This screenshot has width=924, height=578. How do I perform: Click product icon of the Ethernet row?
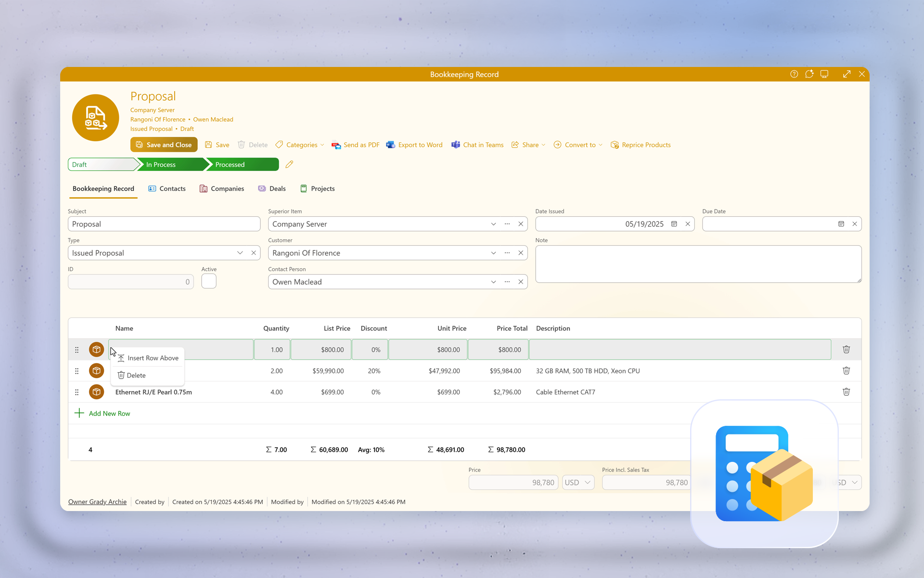[x=96, y=392]
